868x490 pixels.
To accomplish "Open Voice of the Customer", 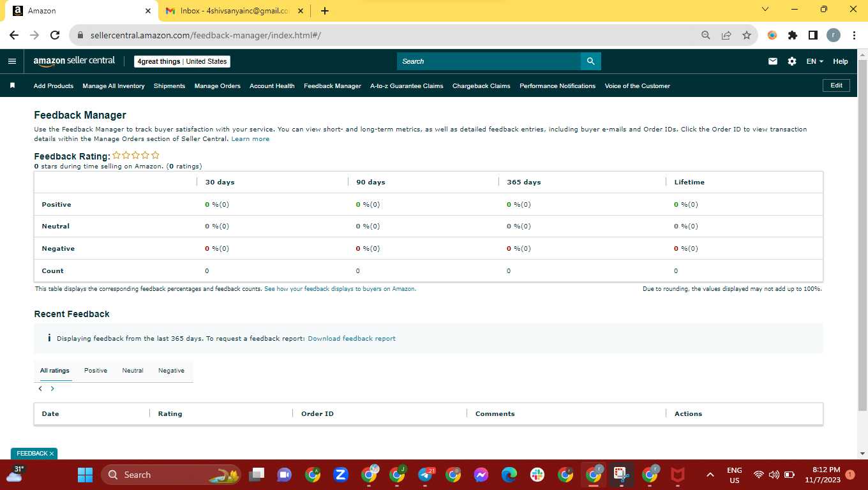I will 638,85.
